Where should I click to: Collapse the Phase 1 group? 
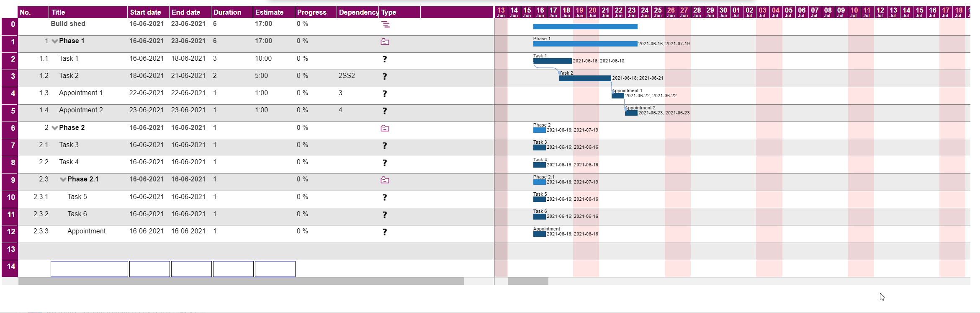(x=54, y=41)
